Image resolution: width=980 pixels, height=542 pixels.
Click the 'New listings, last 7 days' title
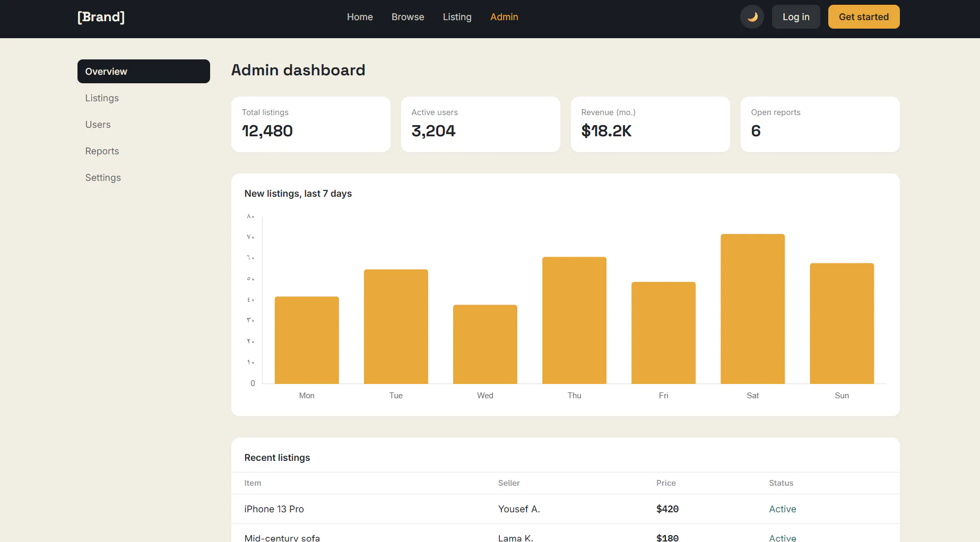(x=298, y=194)
